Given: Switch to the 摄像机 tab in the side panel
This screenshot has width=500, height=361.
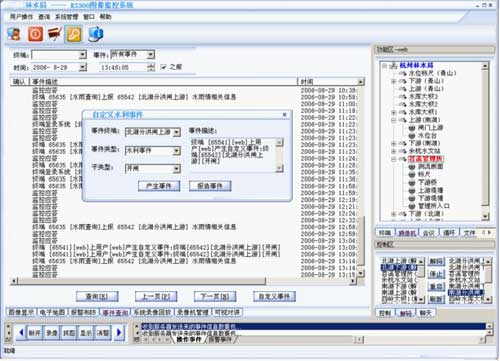Looking at the screenshot, I should (x=407, y=233).
